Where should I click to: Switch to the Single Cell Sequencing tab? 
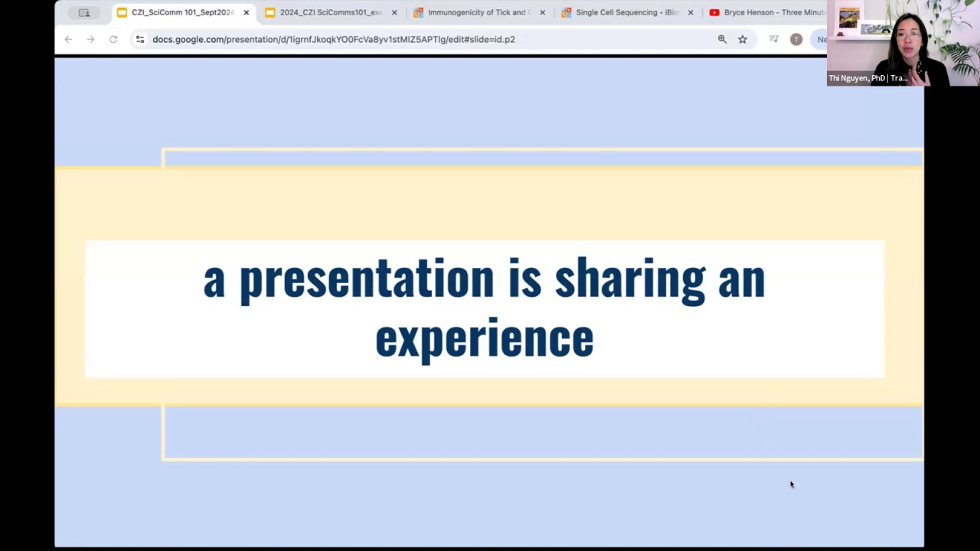coord(626,12)
